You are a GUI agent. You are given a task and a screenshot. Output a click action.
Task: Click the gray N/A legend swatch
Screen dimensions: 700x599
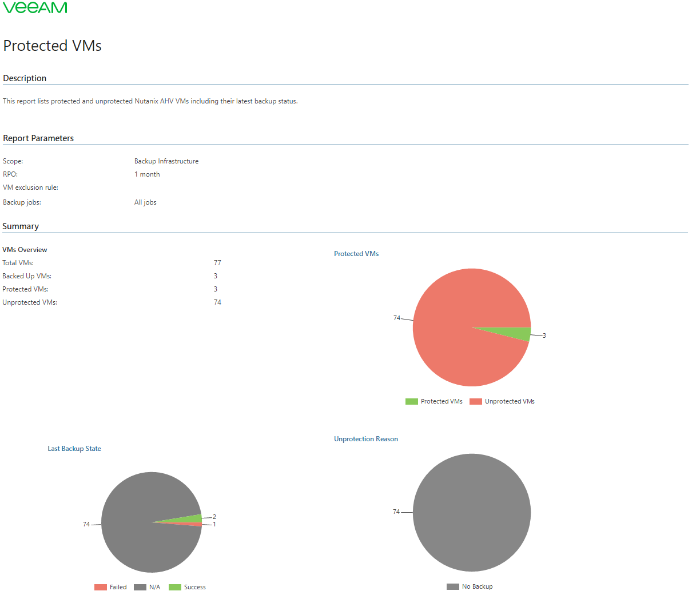coord(140,587)
